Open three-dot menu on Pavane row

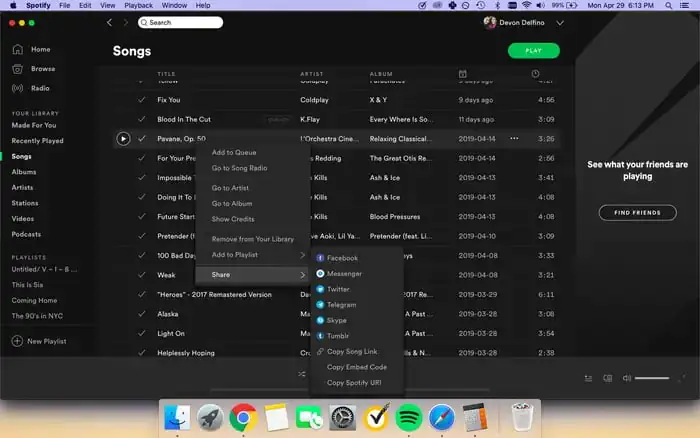(514, 138)
